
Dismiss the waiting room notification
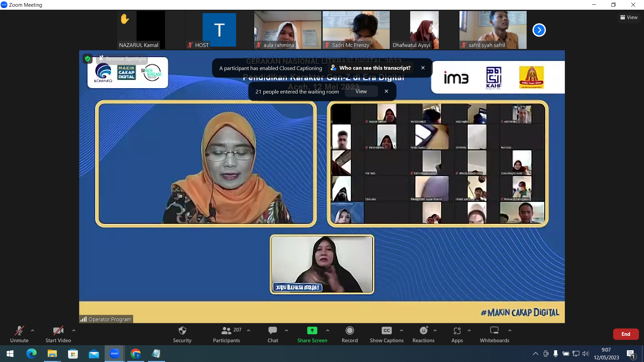click(386, 91)
